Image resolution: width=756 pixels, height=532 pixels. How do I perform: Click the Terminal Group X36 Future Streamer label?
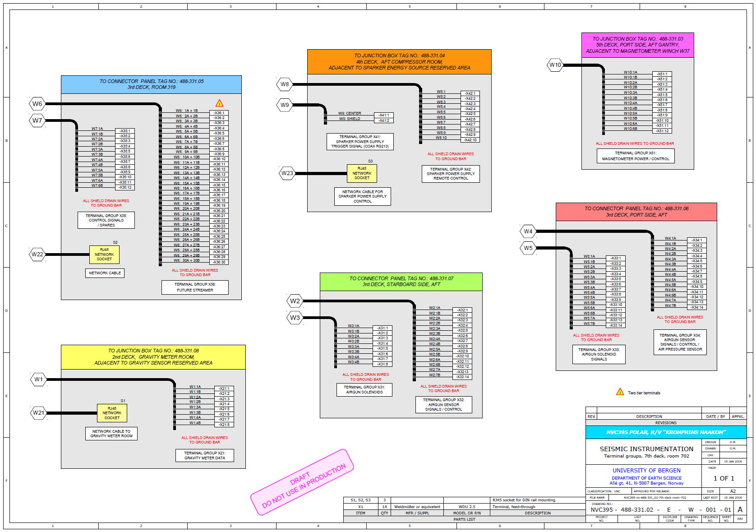click(195, 287)
